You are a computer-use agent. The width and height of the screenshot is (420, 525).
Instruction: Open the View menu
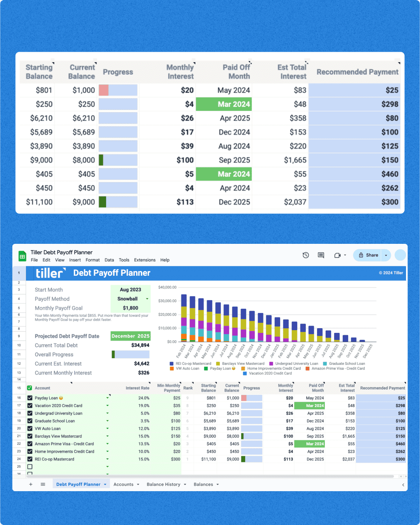(x=60, y=260)
